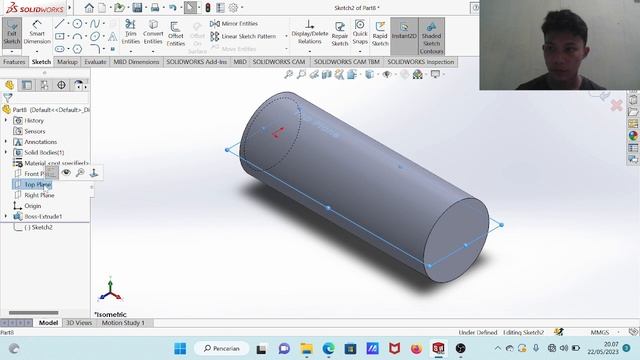Image resolution: width=640 pixels, height=360 pixels.
Task: Click Mirror Entities button
Action: pos(233,24)
